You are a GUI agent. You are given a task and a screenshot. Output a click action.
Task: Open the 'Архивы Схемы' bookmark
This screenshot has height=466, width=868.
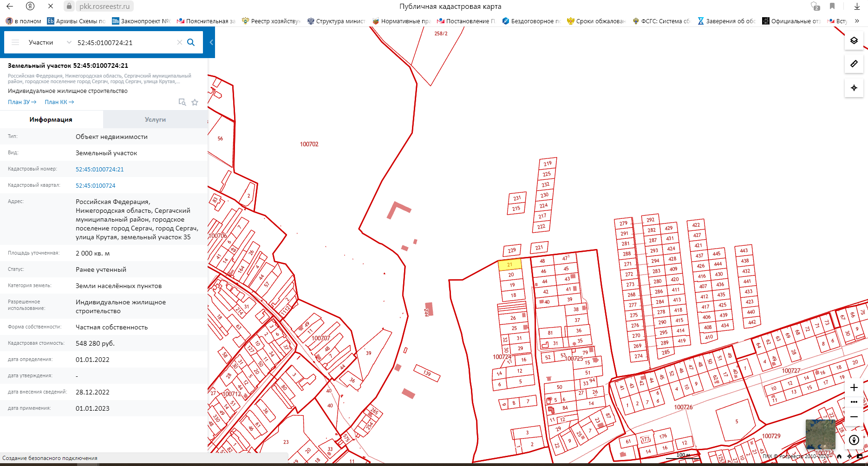click(76, 21)
